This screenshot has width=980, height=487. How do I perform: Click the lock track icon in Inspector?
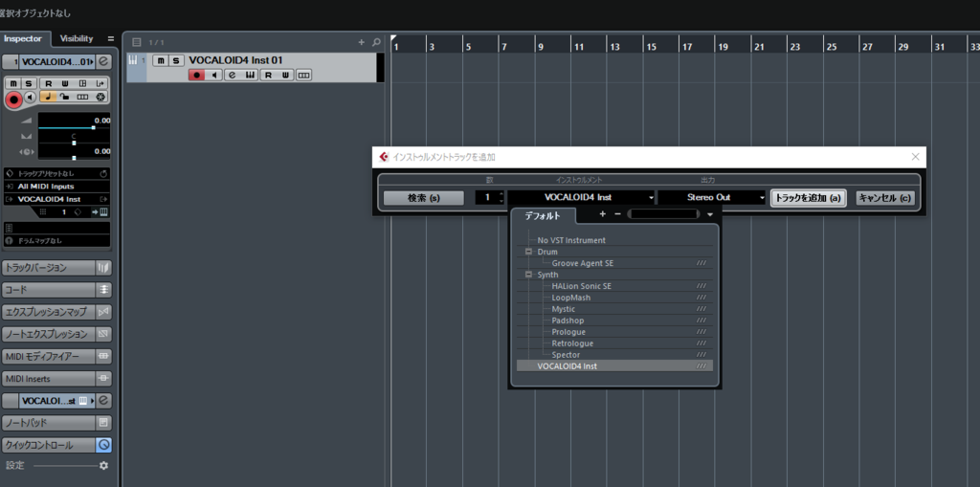[x=66, y=97]
